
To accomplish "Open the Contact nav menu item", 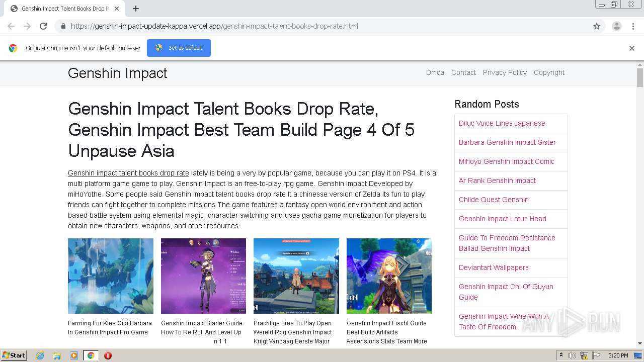I will click(x=463, y=72).
